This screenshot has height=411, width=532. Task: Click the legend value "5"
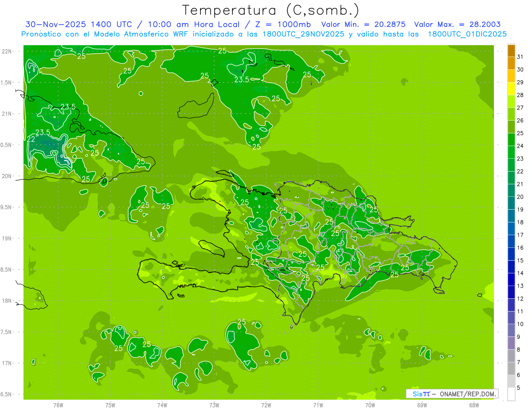tap(518, 388)
